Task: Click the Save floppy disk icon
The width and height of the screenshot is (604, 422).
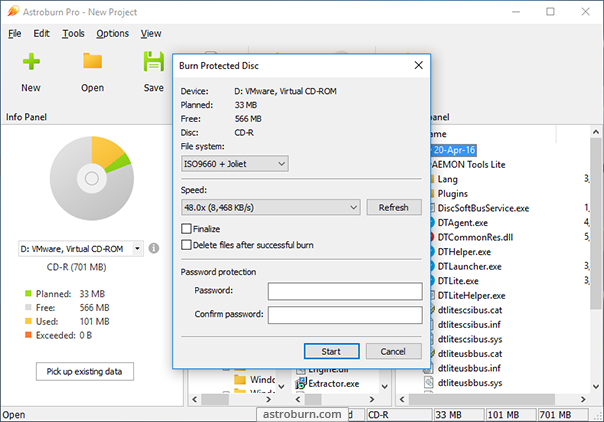Action: point(154,62)
